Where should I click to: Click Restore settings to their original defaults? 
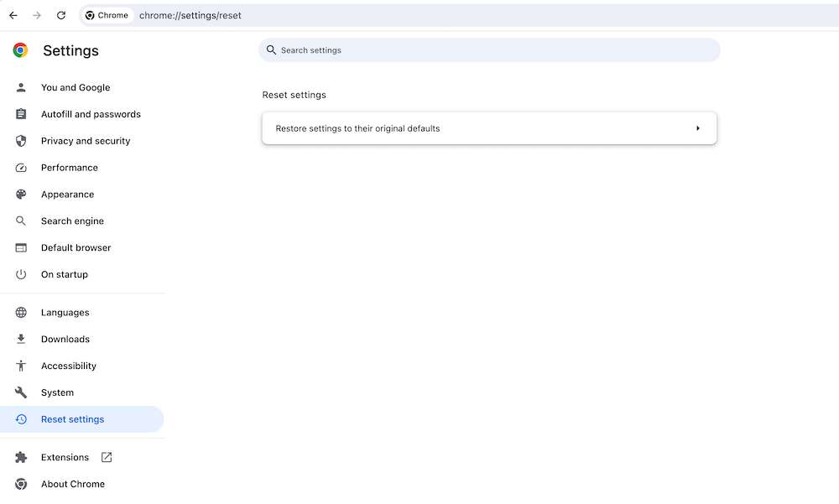click(358, 128)
